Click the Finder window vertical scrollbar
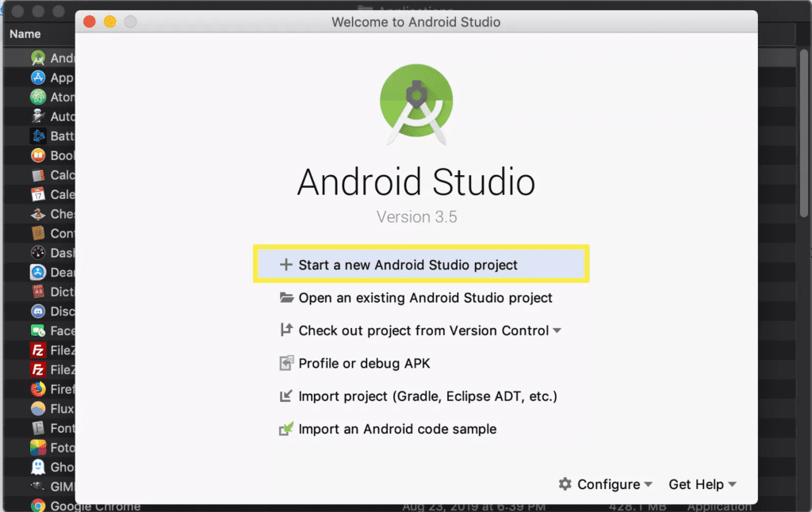 click(x=804, y=134)
